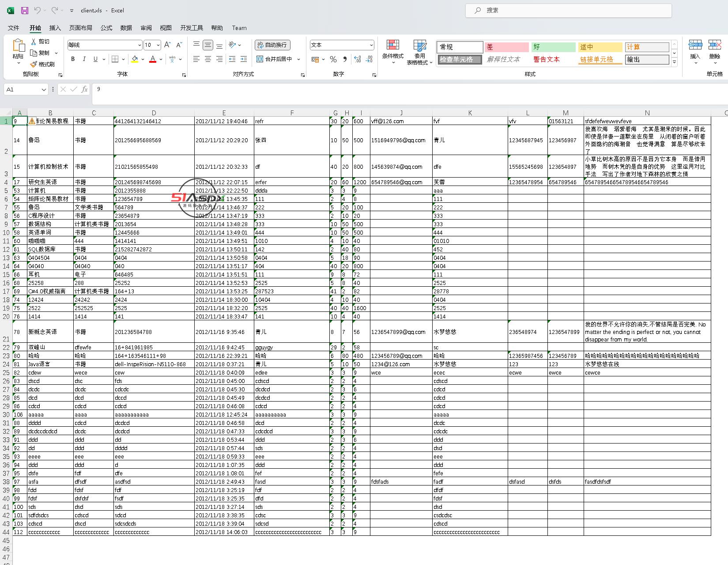This screenshot has width=728, height=565.
Task: Open font name dropdown (等线)
Action: coord(140,45)
